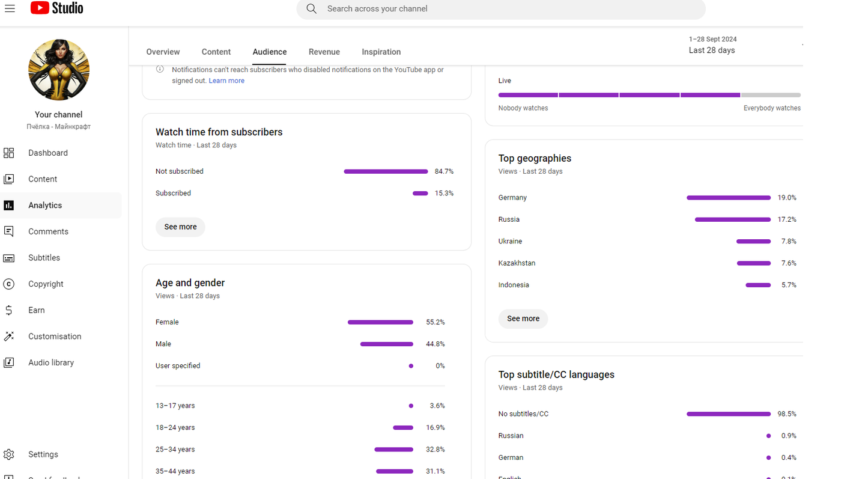This screenshot has height=479, width=868.
Task: Click the YouTube Studio logo
Action: [x=57, y=8]
